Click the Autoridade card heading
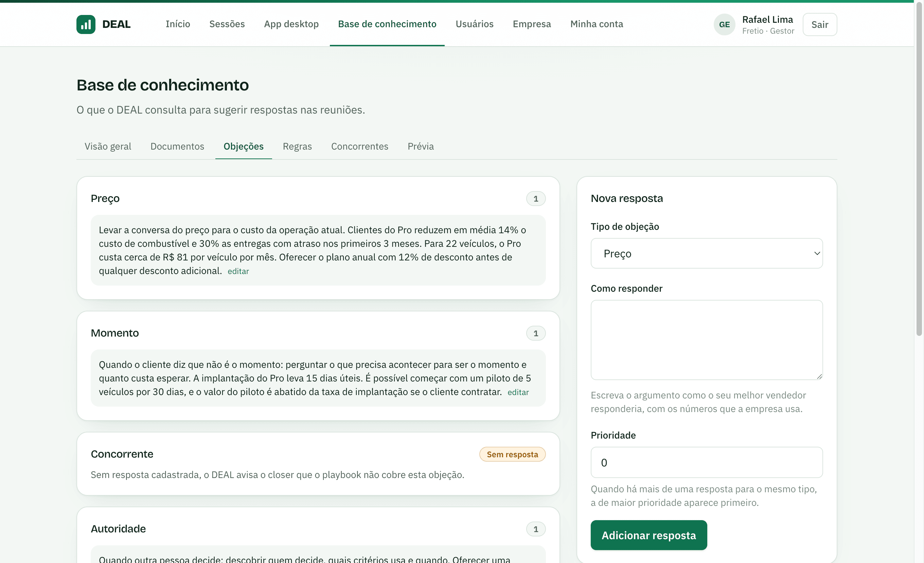924x563 pixels. tap(118, 528)
